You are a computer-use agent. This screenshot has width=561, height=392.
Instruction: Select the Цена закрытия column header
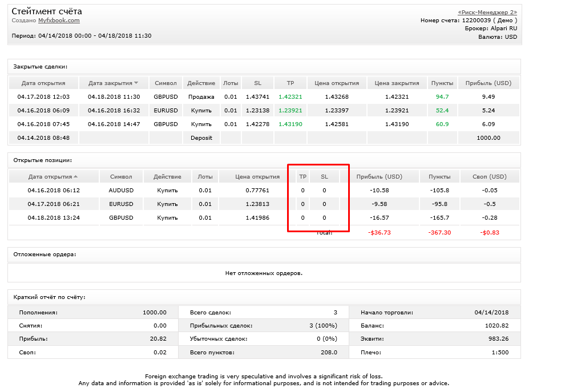[397, 83]
